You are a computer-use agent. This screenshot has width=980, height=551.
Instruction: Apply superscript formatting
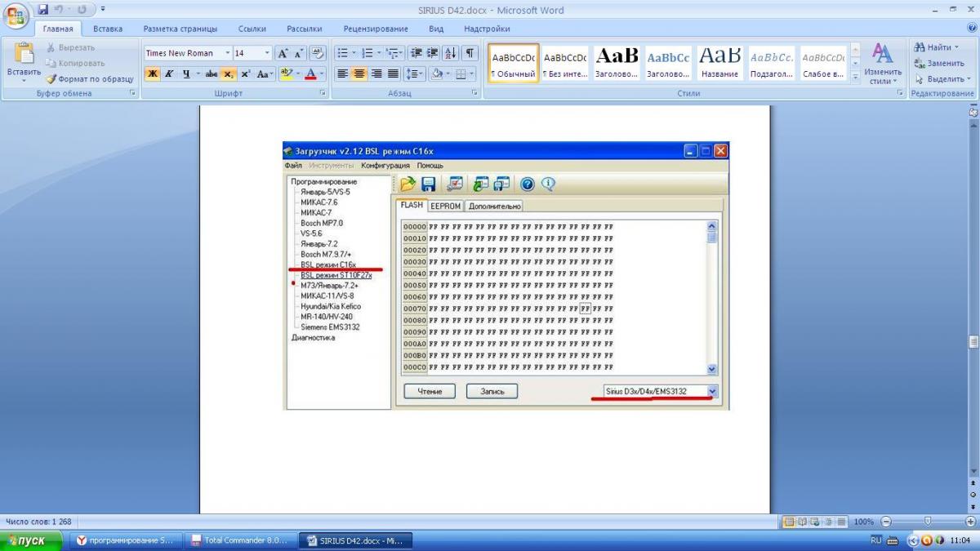click(x=245, y=74)
